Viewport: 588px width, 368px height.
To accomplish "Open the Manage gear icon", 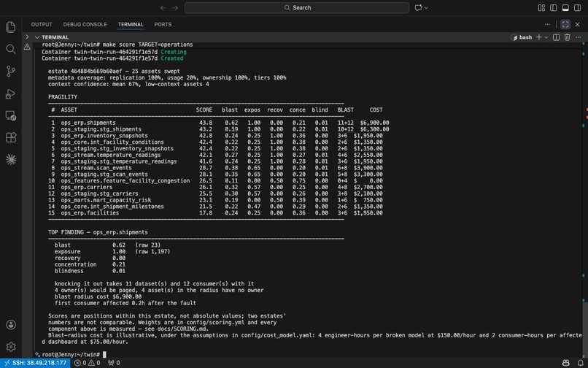I will click(11, 347).
